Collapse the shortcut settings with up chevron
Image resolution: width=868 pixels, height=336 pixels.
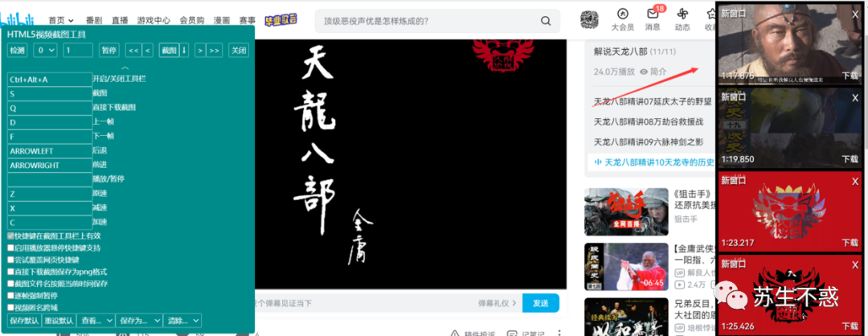pos(125,68)
